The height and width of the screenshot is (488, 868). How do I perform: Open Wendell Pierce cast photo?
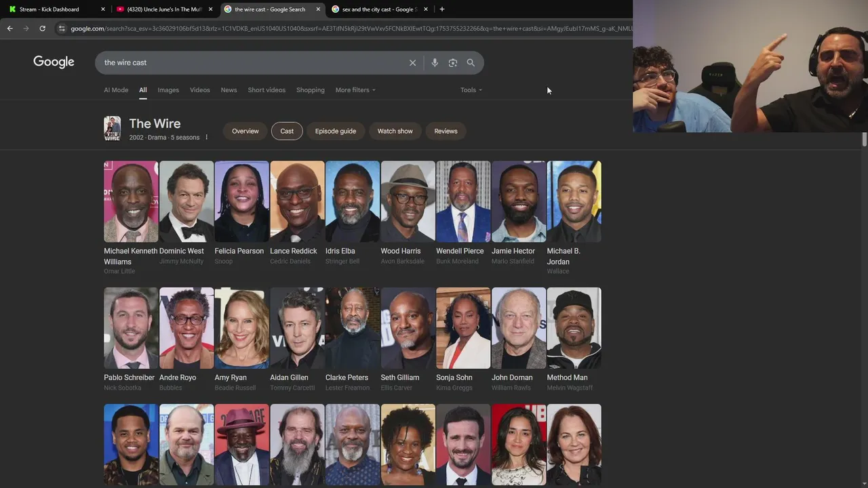click(463, 201)
